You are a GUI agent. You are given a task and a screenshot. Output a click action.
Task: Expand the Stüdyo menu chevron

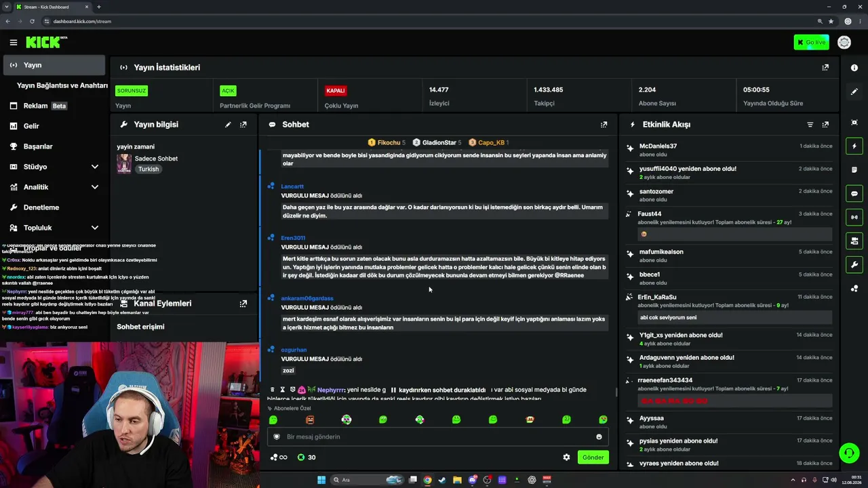95,167
